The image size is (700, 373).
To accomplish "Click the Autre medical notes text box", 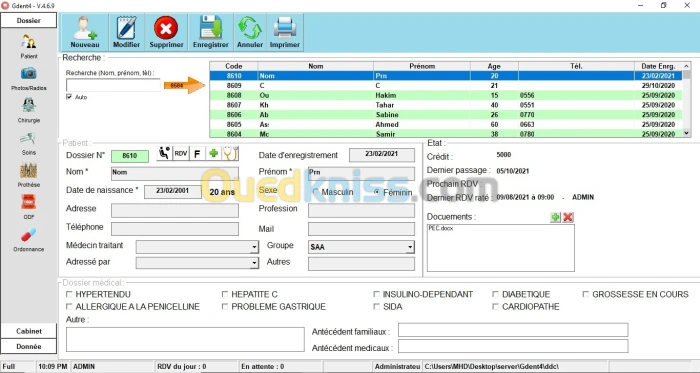I will coord(185,340).
